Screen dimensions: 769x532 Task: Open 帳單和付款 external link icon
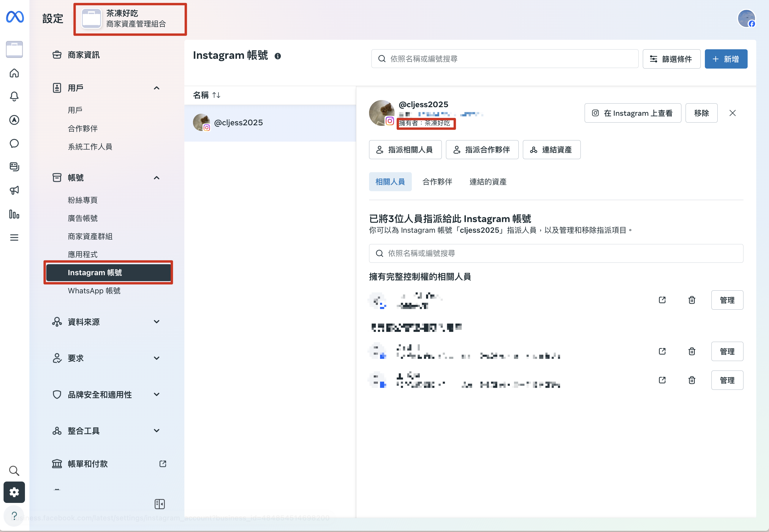click(163, 464)
